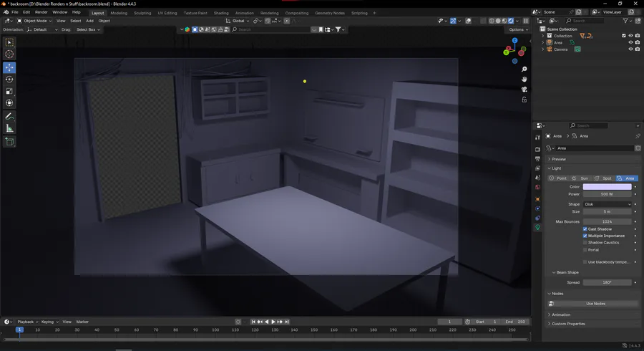Activate the Move tool
Image resolution: width=644 pixels, height=351 pixels.
(x=9, y=67)
